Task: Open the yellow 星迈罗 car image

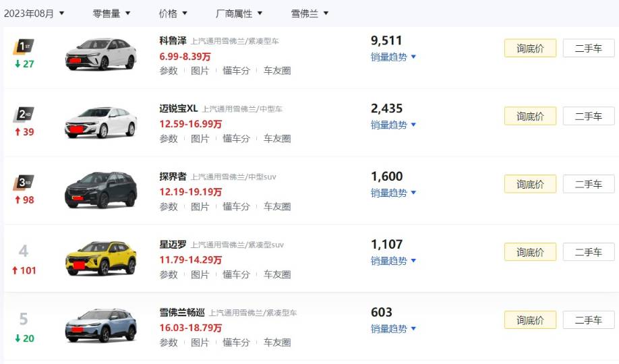Action: (x=101, y=257)
